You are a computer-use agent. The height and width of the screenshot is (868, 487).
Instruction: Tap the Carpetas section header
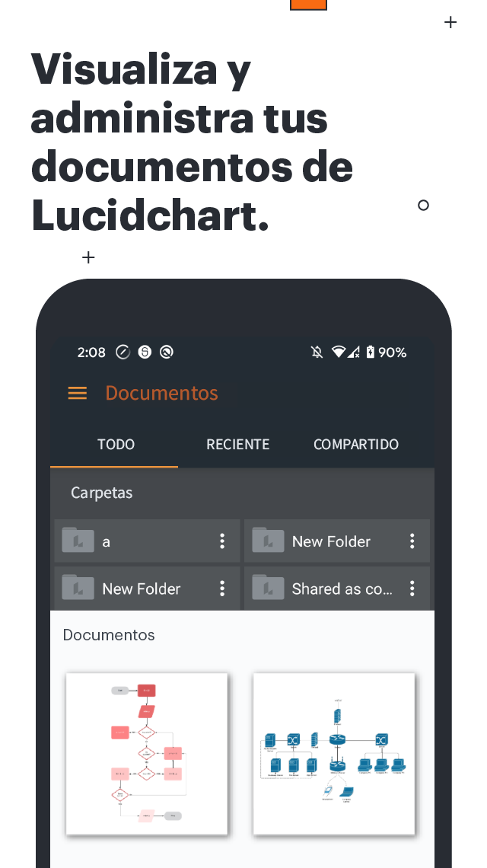(101, 493)
